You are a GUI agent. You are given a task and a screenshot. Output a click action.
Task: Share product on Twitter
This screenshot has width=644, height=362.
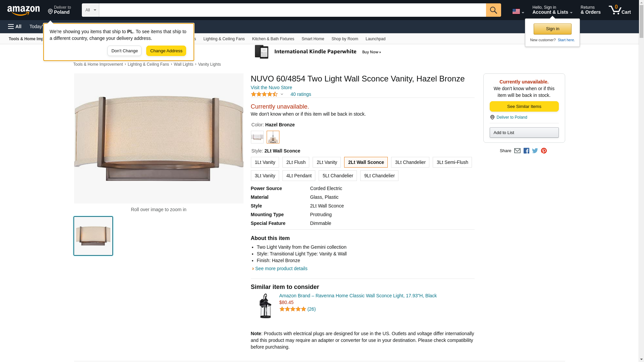click(x=535, y=151)
